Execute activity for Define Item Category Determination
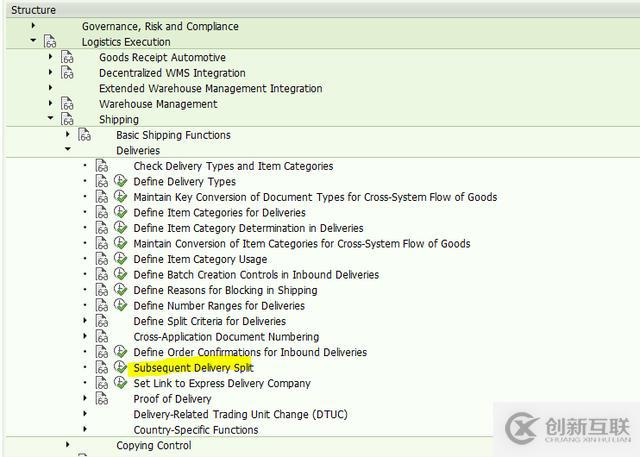 point(120,227)
